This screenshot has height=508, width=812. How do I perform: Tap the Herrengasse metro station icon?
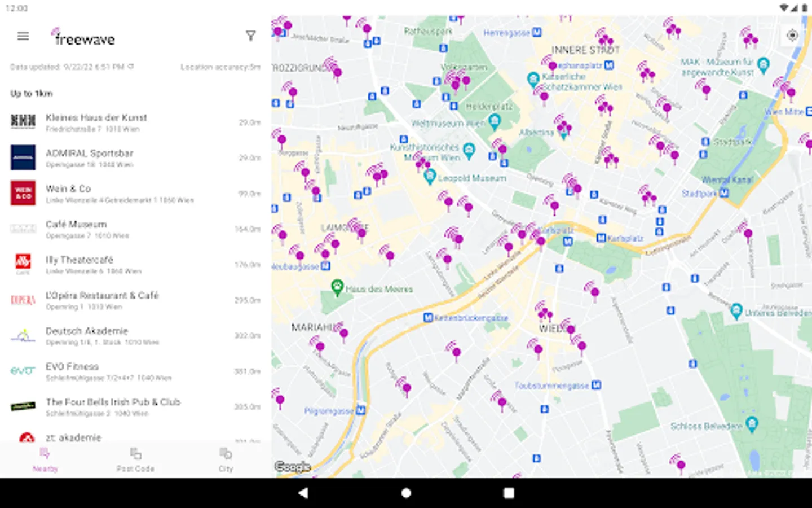click(537, 33)
